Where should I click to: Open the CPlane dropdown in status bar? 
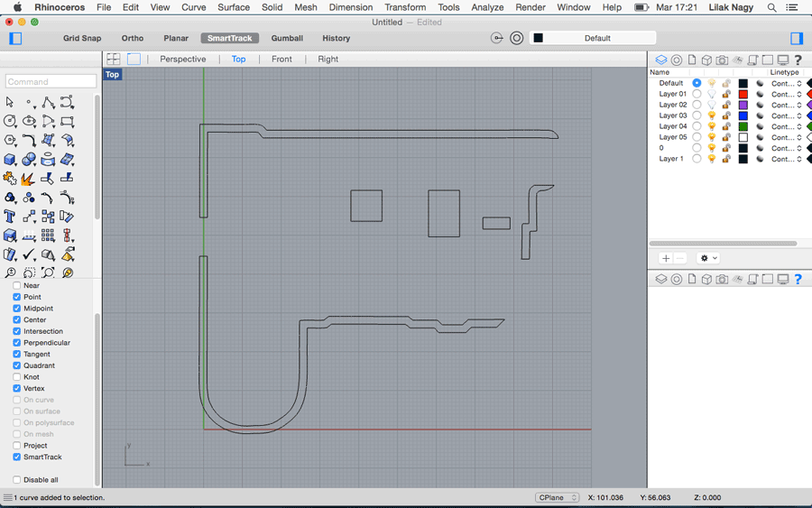[x=558, y=498]
